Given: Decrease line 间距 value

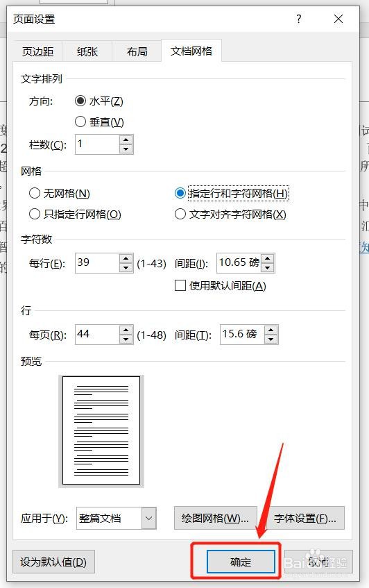Looking at the screenshot, I should click(x=271, y=339).
